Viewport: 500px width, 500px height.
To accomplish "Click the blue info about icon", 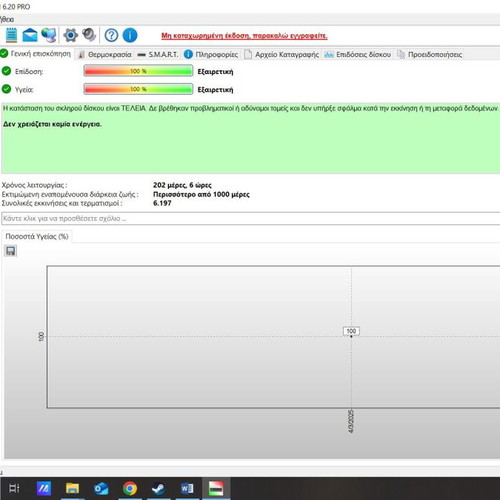I will tap(130, 35).
